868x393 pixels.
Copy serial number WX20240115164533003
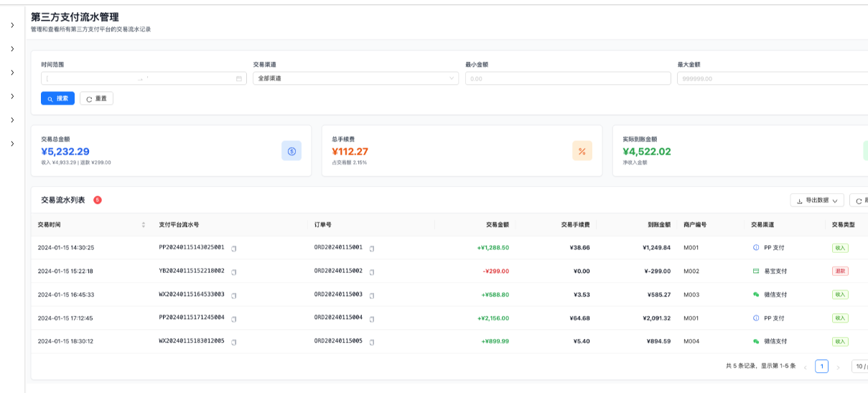coord(233,295)
